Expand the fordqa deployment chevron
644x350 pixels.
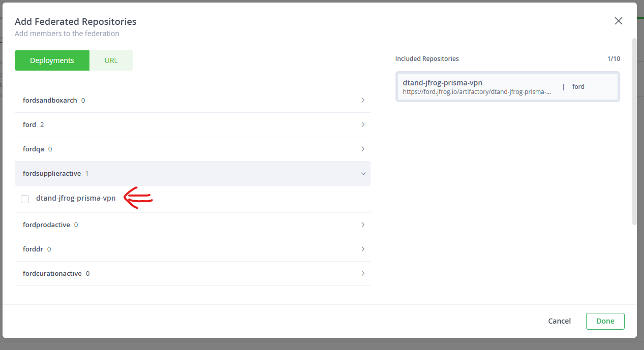[363, 149]
